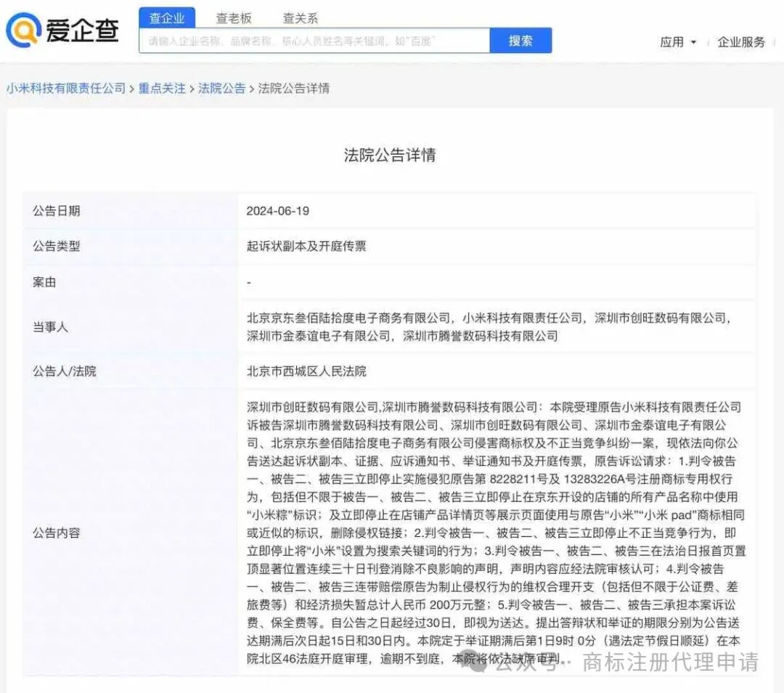This screenshot has width=784, height=693.
Task: Open the 应用 dropdown menu
Action: [678, 42]
